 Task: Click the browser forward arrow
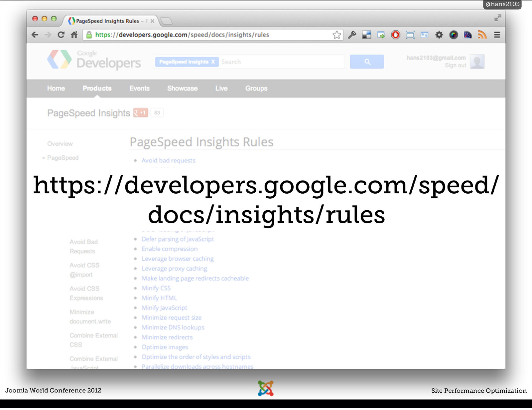click(48, 35)
